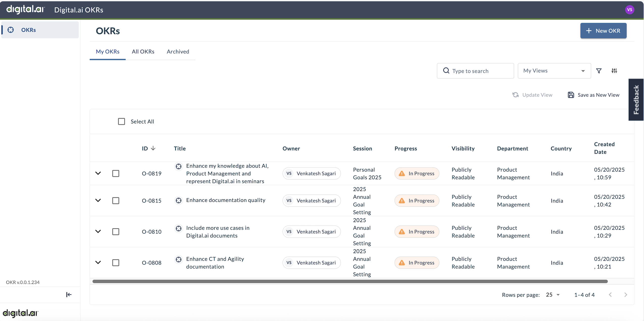
Task: Click objective icon for O-0819 row
Action: 178,166
